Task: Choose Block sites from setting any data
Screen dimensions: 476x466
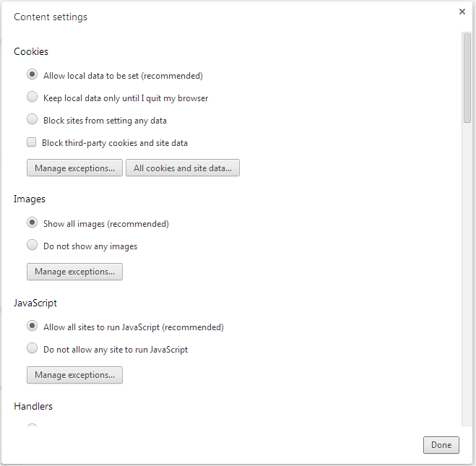Action: point(32,119)
